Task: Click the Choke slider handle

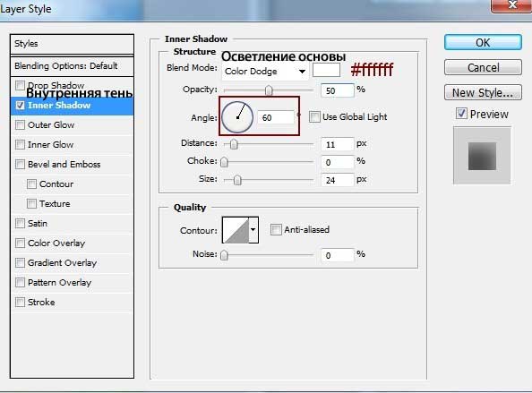Action: pos(224,162)
